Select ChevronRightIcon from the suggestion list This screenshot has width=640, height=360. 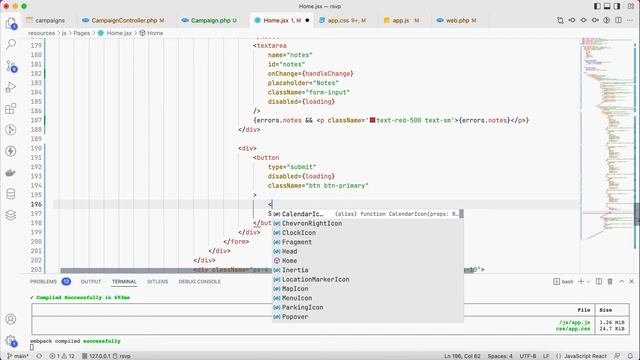[368, 223]
